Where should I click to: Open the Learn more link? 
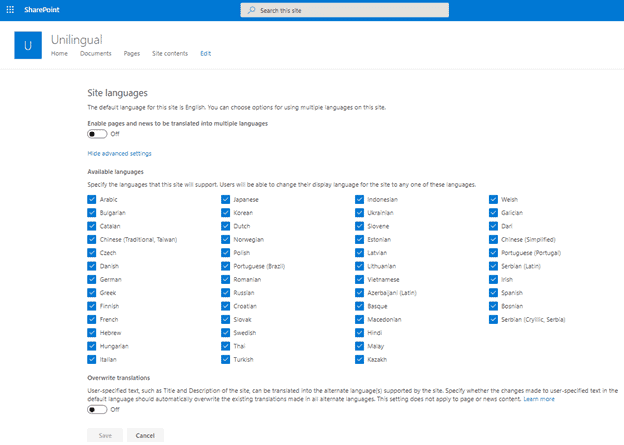539,399
